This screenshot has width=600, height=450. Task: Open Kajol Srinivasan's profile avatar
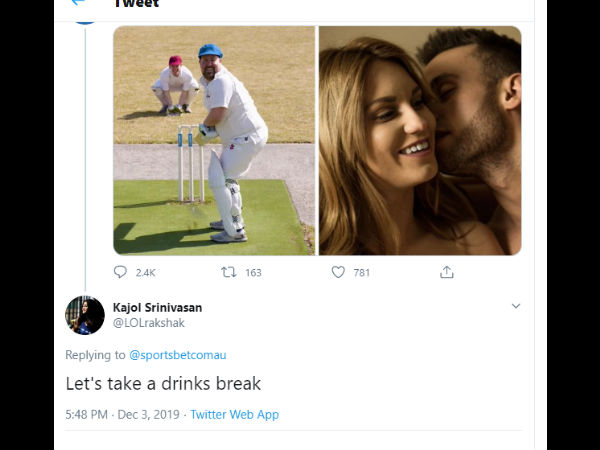coord(85,315)
